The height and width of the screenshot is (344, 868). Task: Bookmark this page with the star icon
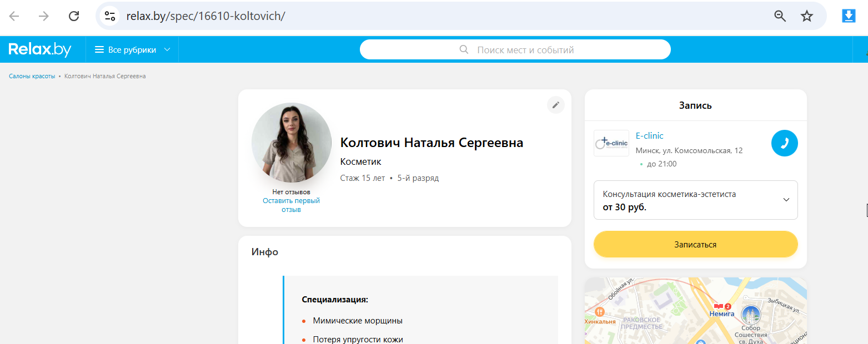pyautogui.click(x=807, y=16)
